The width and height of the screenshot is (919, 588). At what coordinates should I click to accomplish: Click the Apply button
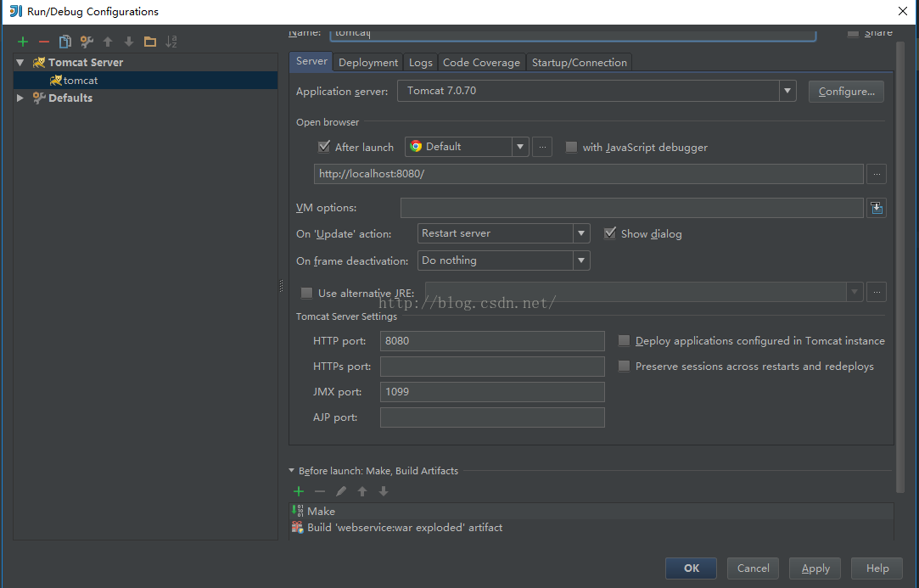click(815, 568)
